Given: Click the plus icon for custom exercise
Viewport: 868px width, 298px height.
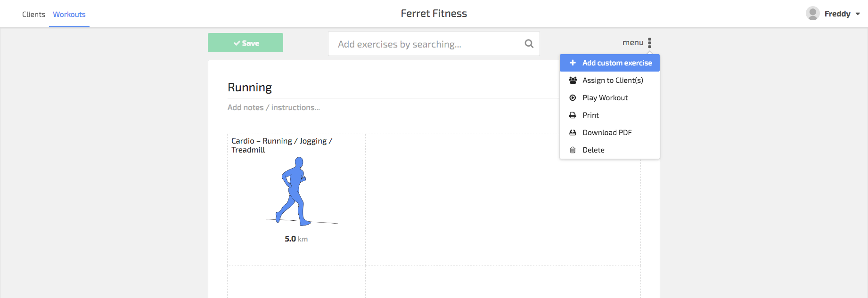Looking at the screenshot, I should coord(573,63).
